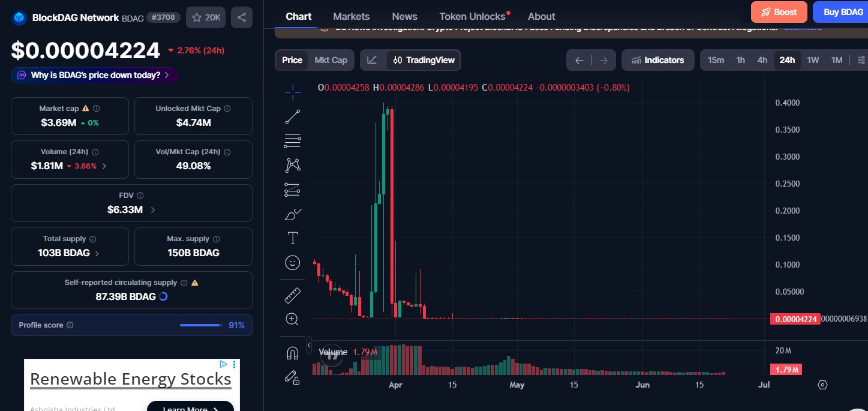Switch to the Chart tab
Image resolution: width=868 pixels, height=411 pixels.
point(299,16)
